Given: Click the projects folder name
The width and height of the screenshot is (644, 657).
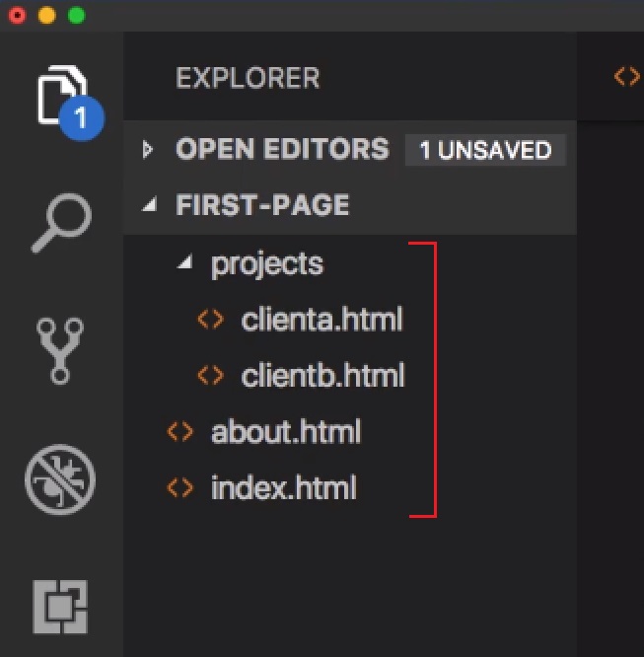Looking at the screenshot, I should tap(267, 264).
